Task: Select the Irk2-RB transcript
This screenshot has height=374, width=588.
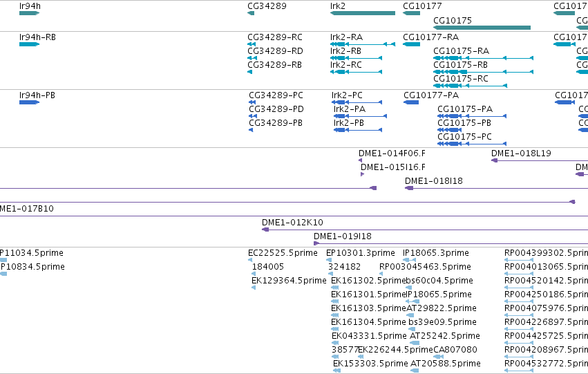Action: 357,58
